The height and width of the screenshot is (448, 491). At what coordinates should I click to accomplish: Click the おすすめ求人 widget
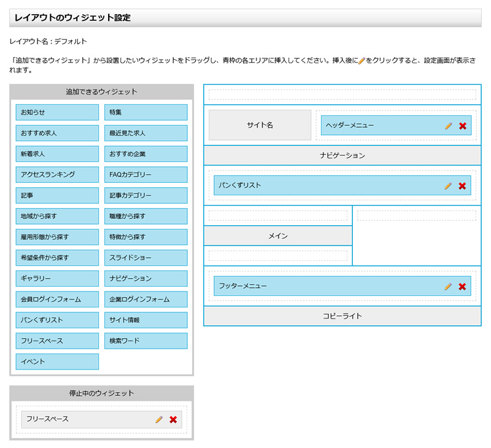pos(56,133)
